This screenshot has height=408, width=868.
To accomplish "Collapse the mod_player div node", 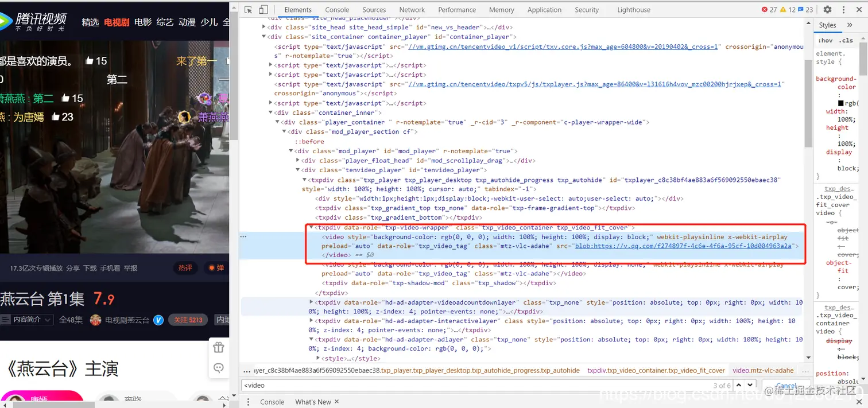I will click(x=291, y=151).
